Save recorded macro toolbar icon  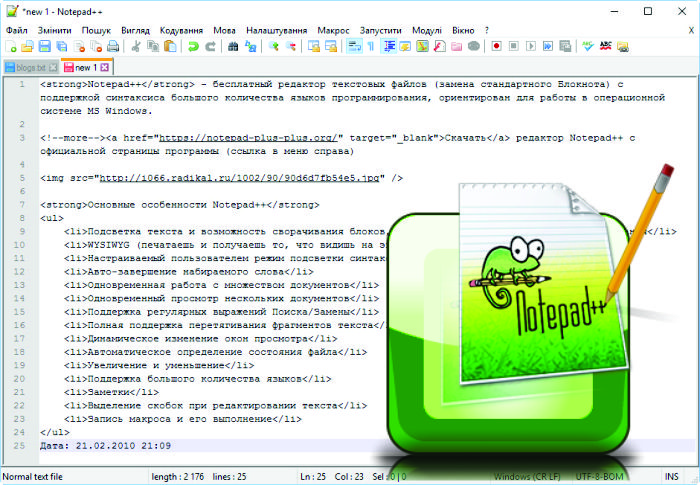tap(565, 46)
